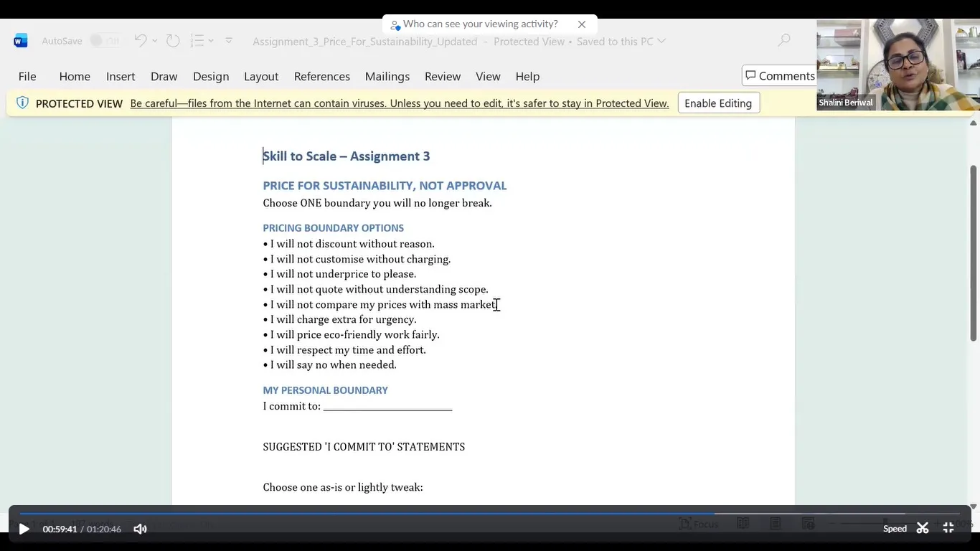Image resolution: width=980 pixels, height=551 pixels.
Task: Play the recording with the play button
Action: tap(24, 529)
